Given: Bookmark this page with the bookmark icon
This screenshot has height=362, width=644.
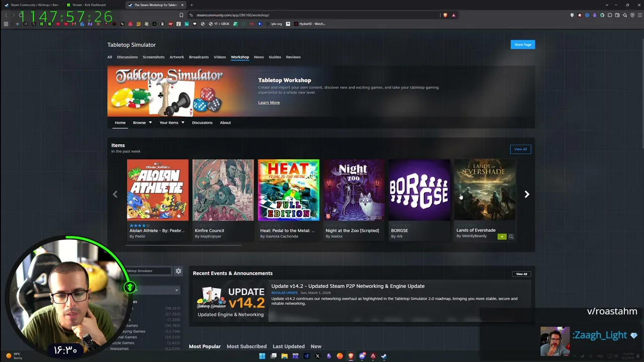Looking at the screenshot, I should [x=181, y=15].
